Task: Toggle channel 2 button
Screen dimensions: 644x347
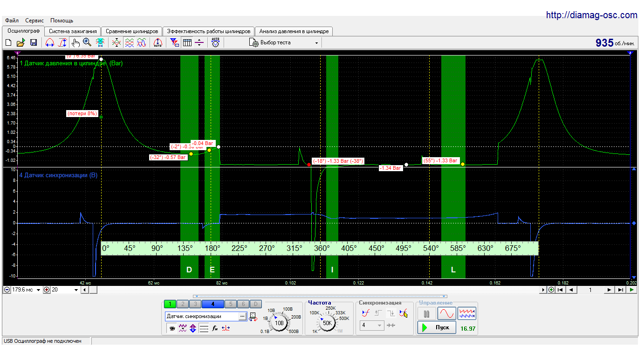Action: [183, 304]
